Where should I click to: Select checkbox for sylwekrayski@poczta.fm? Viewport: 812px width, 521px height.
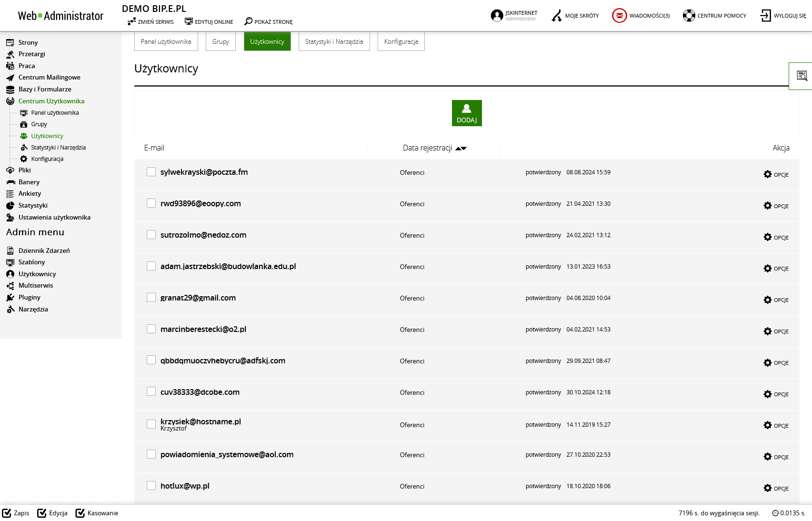point(151,172)
